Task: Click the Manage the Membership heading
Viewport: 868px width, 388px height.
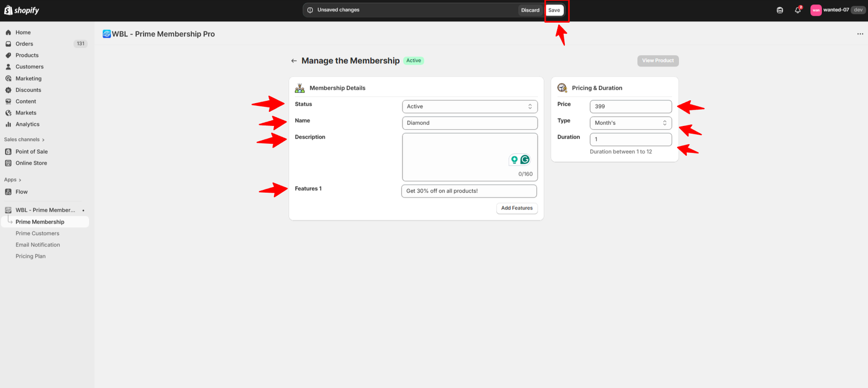Action: pos(350,61)
